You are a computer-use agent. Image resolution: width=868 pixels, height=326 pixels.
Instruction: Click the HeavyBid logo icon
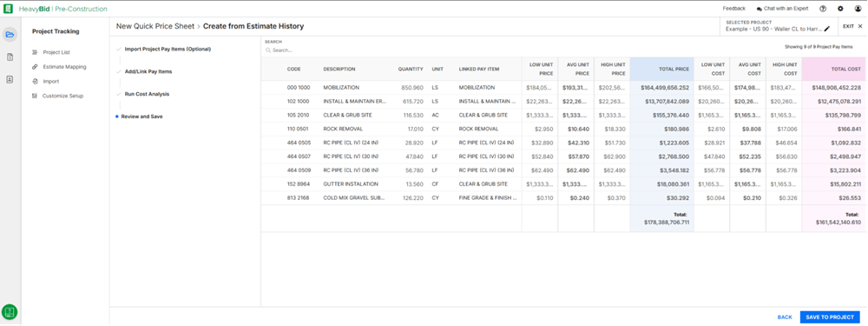[9, 9]
